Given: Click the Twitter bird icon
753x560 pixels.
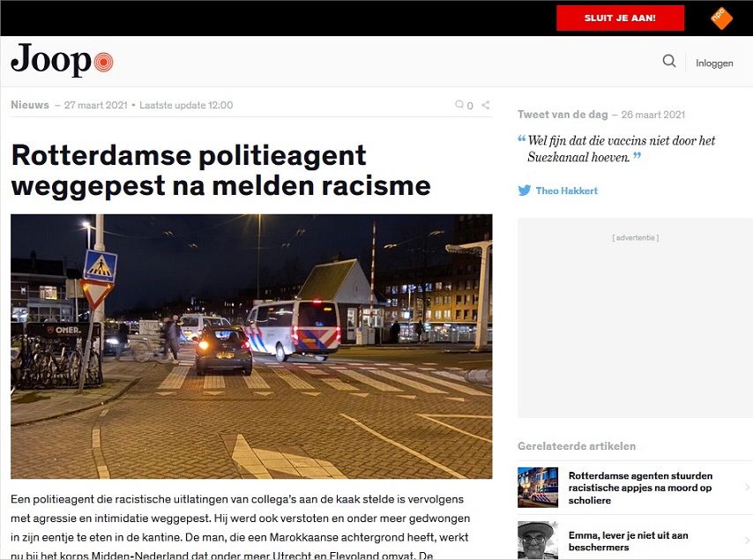Looking at the screenshot, I should click(x=525, y=190).
